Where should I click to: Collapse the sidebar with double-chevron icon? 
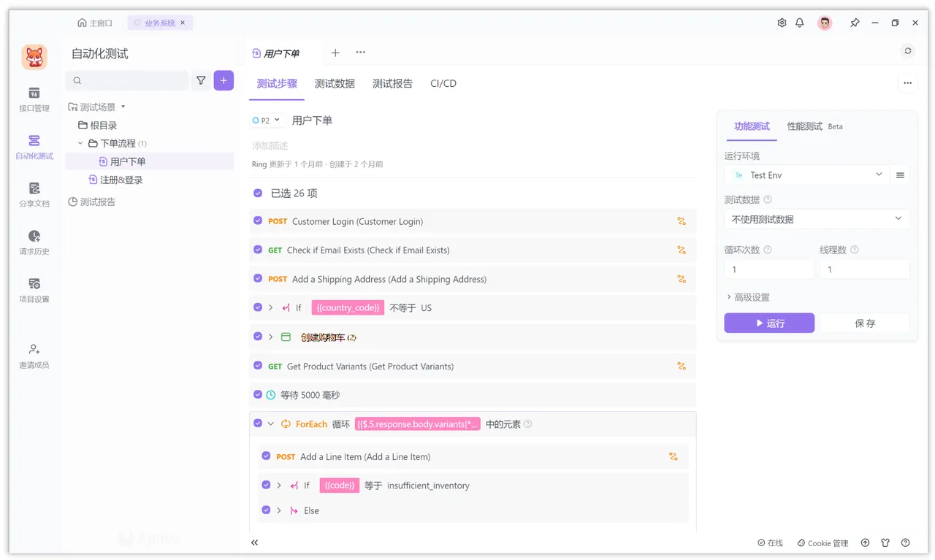(x=254, y=542)
